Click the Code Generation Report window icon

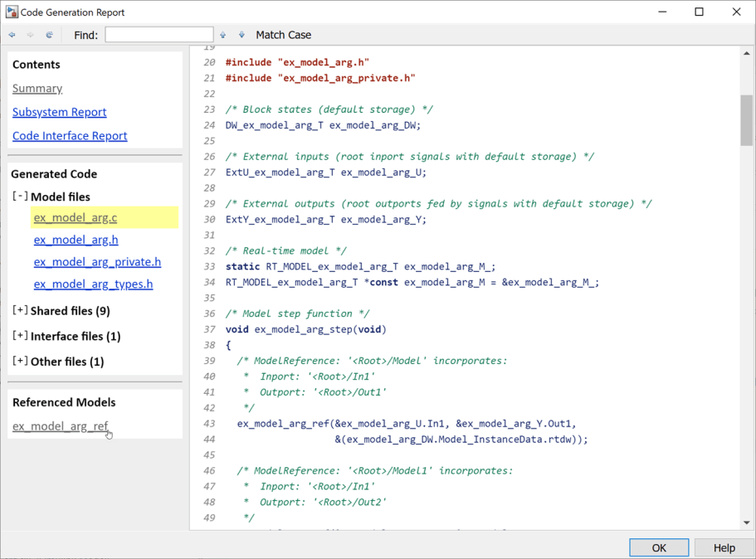pos(11,12)
